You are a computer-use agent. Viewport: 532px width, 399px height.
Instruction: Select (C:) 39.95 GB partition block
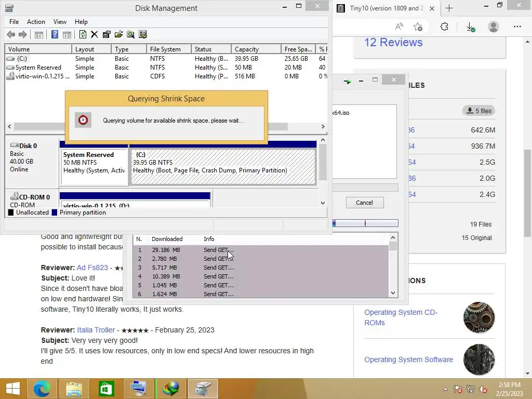[x=223, y=167]
